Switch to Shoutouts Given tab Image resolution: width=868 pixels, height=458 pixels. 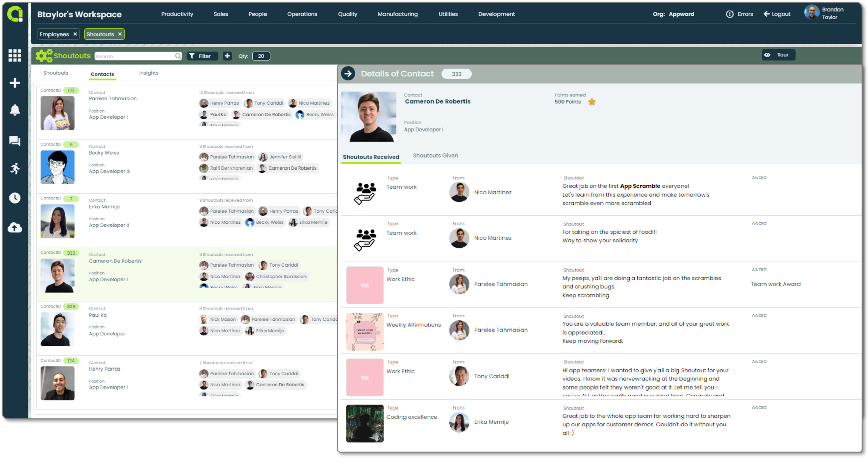coord(435,155)
